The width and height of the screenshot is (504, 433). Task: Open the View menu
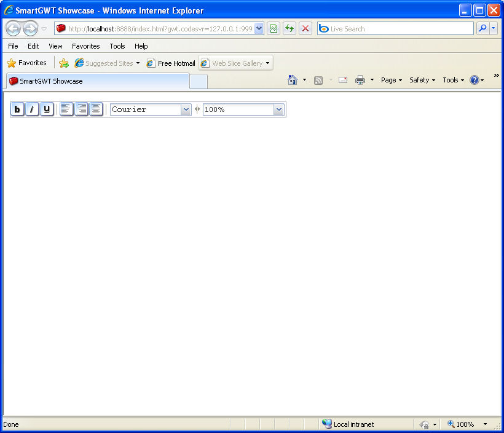coord(55,46)
